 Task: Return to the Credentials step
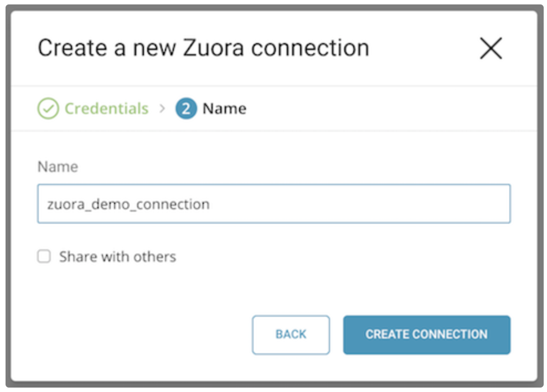pyautogui.click(x=106, y=109)
